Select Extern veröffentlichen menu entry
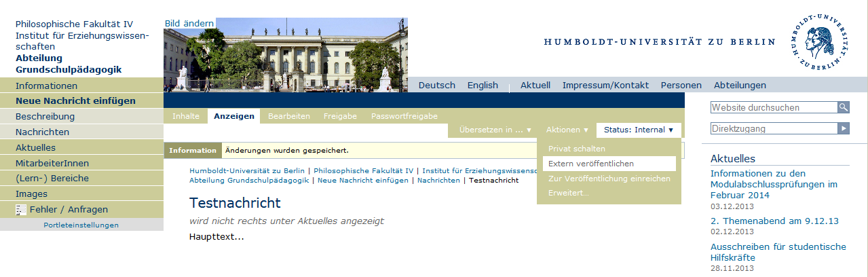868x277 pixels. (x=609, y=164)
